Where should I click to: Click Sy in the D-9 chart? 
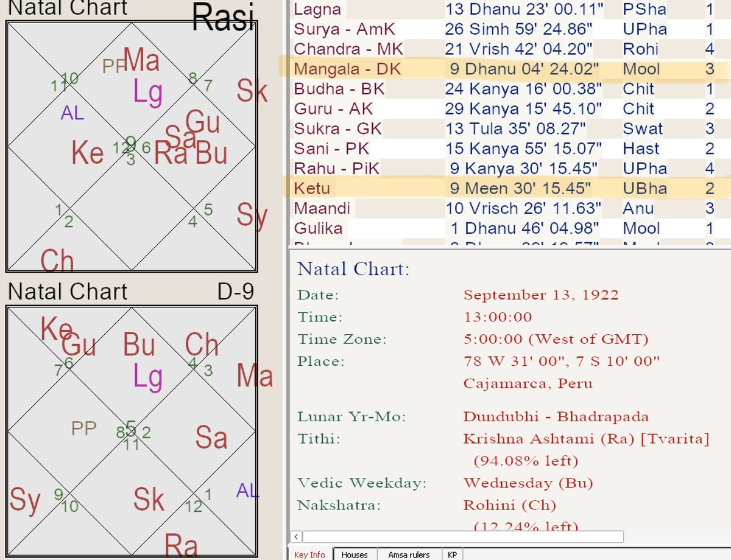coord(25,501)
